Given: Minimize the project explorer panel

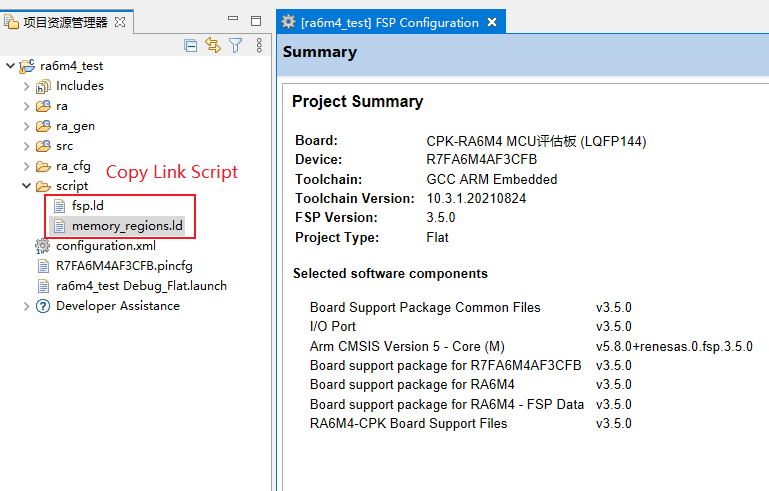Looking at the screenshot, I should point(233,20).
